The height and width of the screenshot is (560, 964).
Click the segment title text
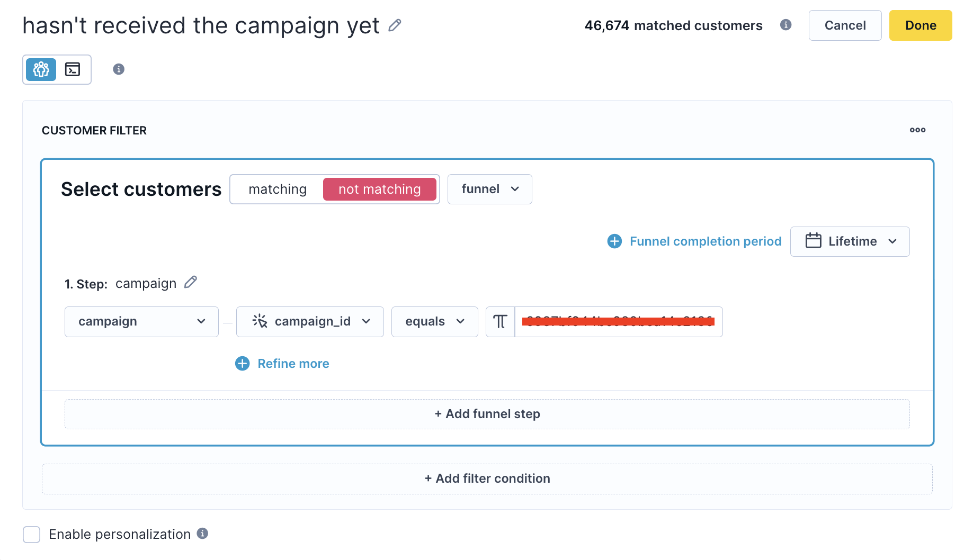pyautogui.click(x=201, y=25)
